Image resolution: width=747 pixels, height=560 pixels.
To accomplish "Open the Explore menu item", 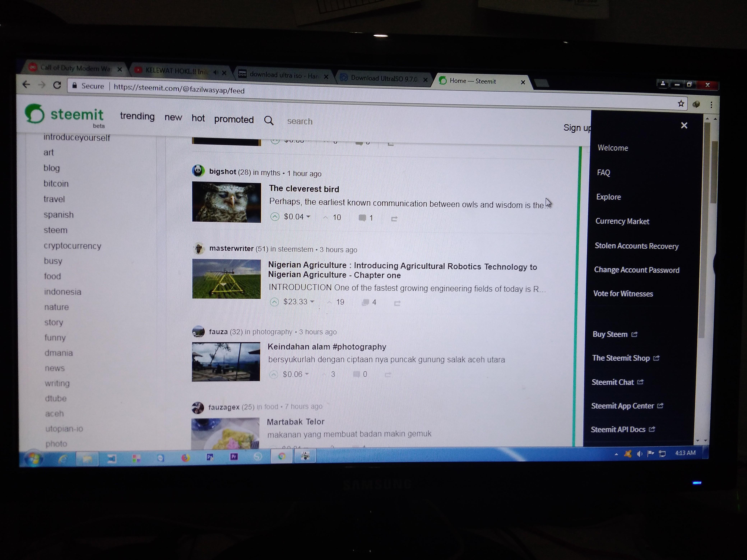I will point(609,197).
